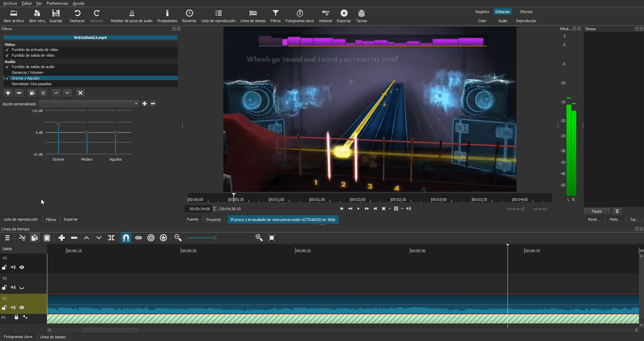Screen dimensions: 644x341
Task: Switch to Fuente tab
Action: pos(193,219)
